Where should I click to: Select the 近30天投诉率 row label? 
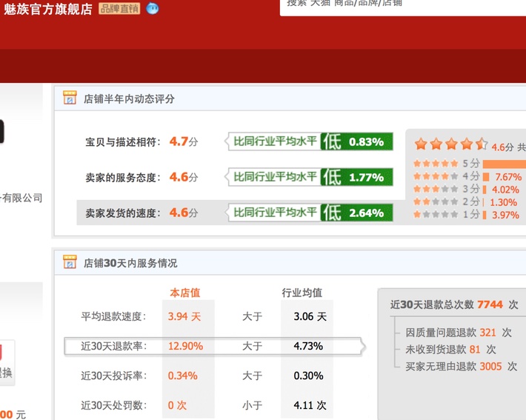(114, 376)
